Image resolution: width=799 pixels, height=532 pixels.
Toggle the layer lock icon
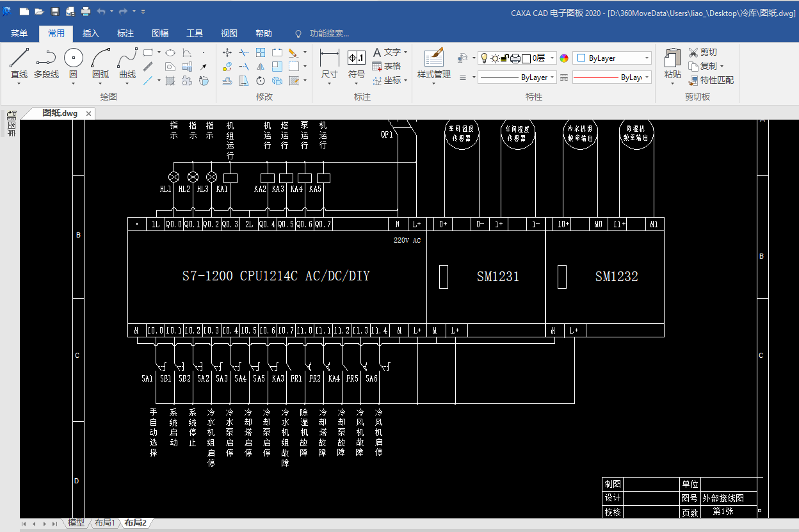(504, 58)
